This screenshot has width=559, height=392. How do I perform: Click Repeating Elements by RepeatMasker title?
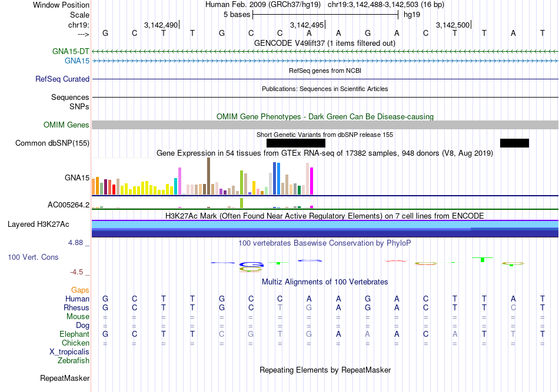pyautogui.click(x=325, y=370)
